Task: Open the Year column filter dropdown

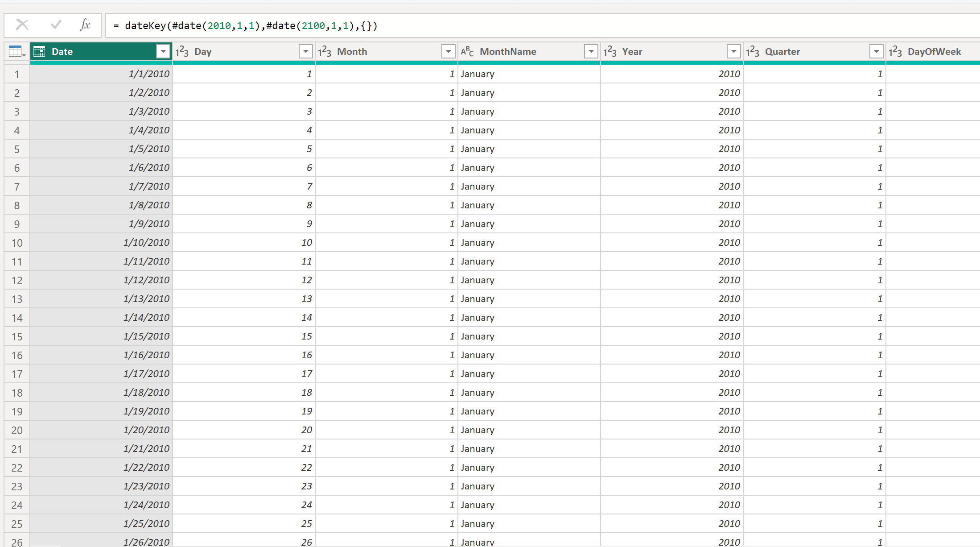Action: [734, 52]
